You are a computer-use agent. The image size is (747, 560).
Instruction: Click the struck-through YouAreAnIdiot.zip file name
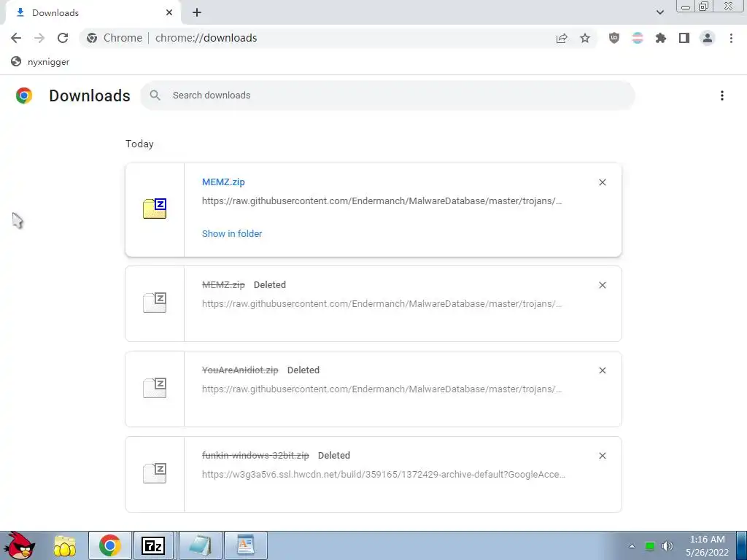[x=240, y=370]
